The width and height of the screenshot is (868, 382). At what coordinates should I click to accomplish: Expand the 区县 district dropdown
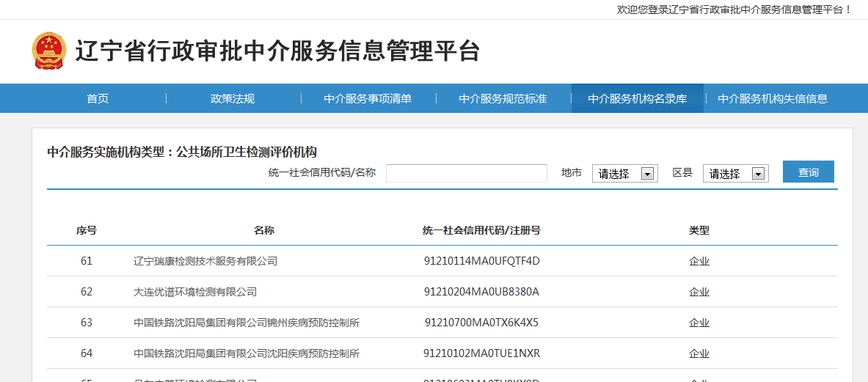(735, 174)
